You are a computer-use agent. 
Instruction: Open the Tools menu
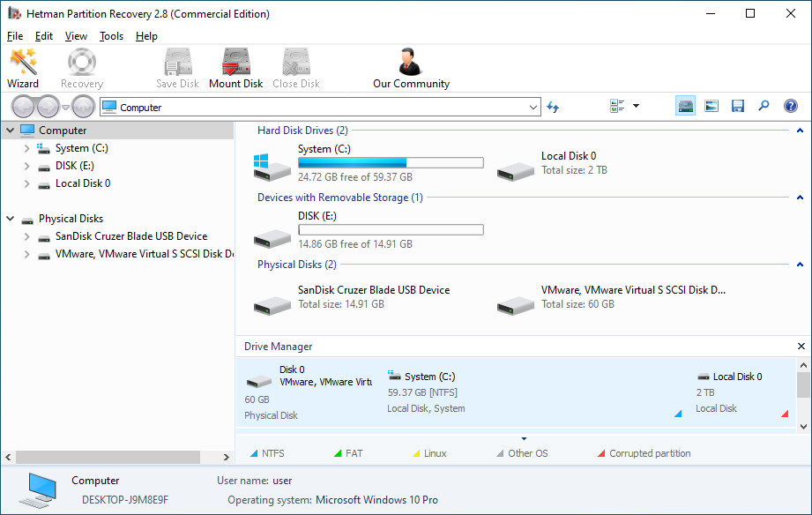coord(111,36)
